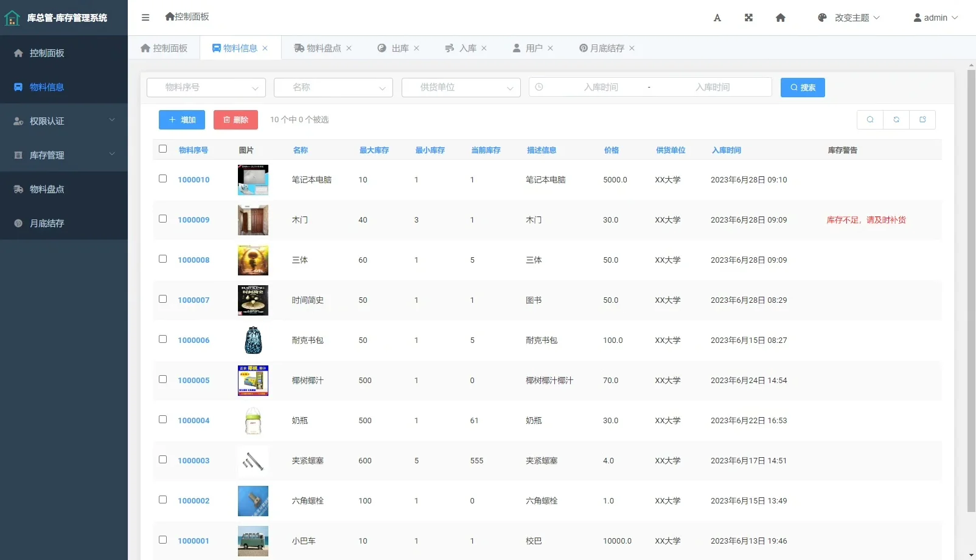Toggle the select-all checkbox in table header
Screen dimensions: 976x560
[x=162, y=148]
